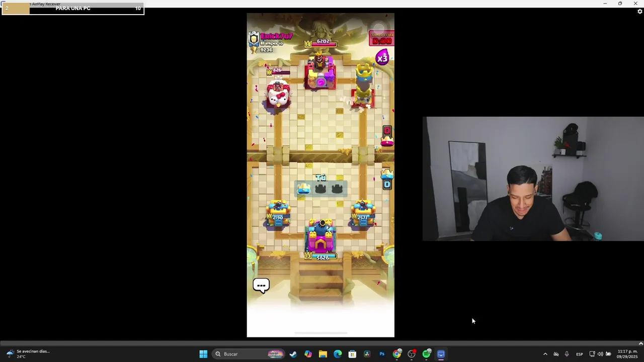Viewport: 644px width, 362px height.
Task: Open File Explorer from the taskbar
Action: coord(323,354)
